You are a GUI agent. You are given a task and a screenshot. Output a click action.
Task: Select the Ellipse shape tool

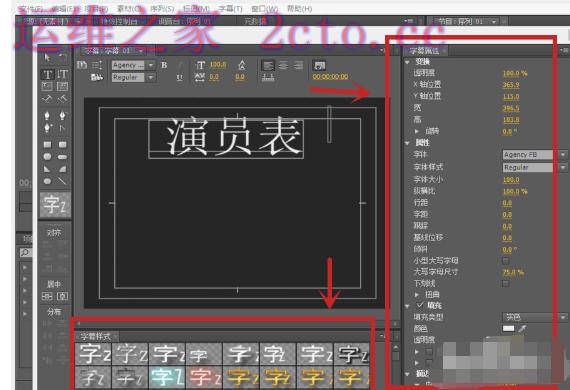pyautogui.click(x=47, y=181)
